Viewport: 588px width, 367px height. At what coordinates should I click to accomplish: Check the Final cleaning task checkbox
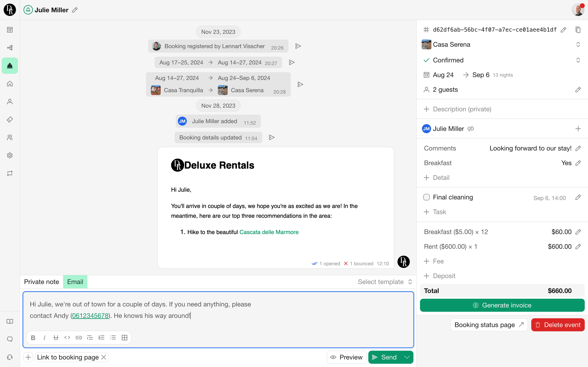click(x=427, y=197)
